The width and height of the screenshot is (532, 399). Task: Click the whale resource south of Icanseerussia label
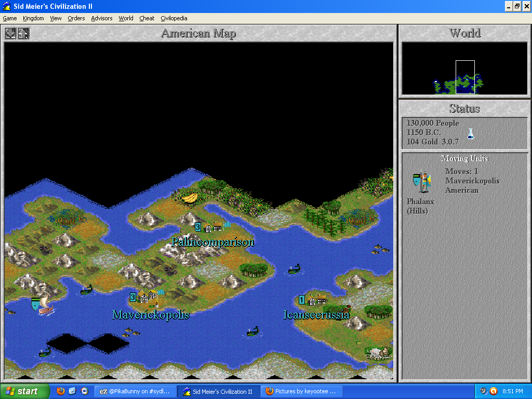[253, 331]
